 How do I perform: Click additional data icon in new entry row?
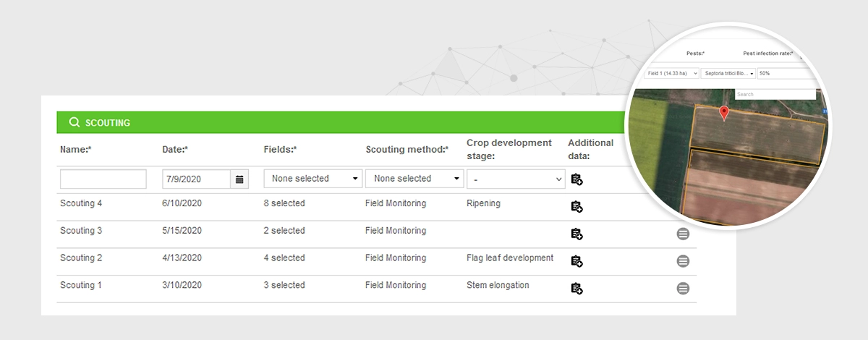pos(576,179)
